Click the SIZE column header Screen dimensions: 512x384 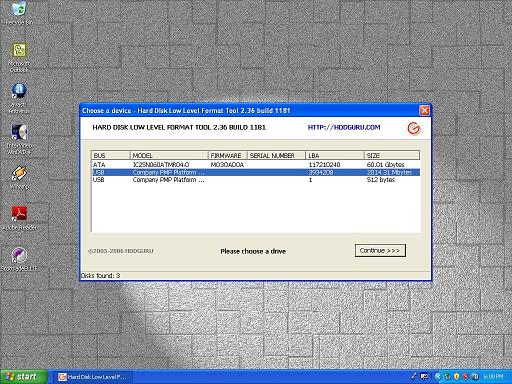[x=392, y=155]
